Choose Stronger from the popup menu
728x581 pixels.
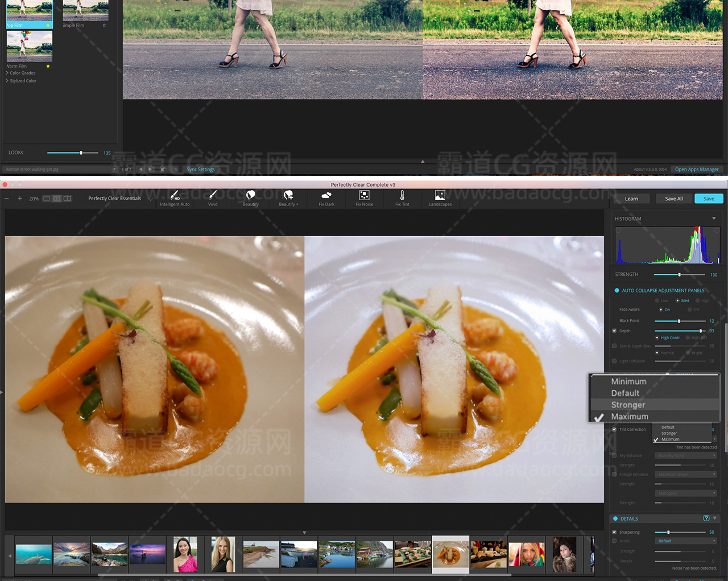point(628,405)
